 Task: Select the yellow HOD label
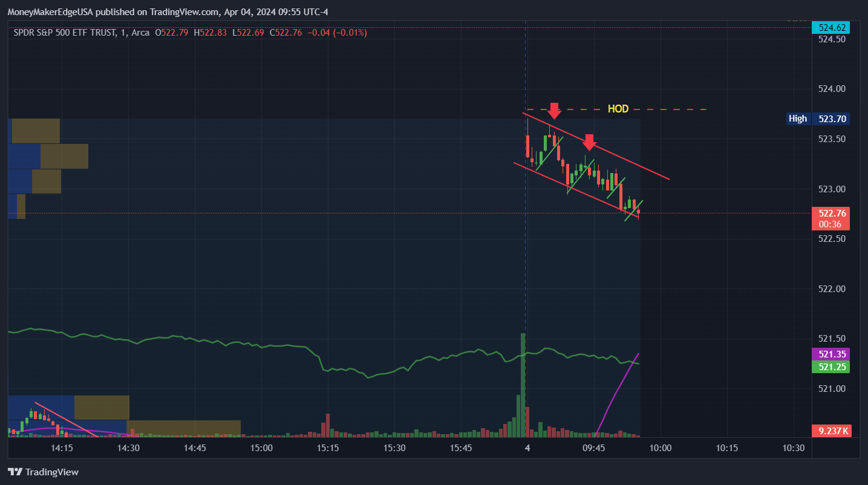(x=618, y=109)
